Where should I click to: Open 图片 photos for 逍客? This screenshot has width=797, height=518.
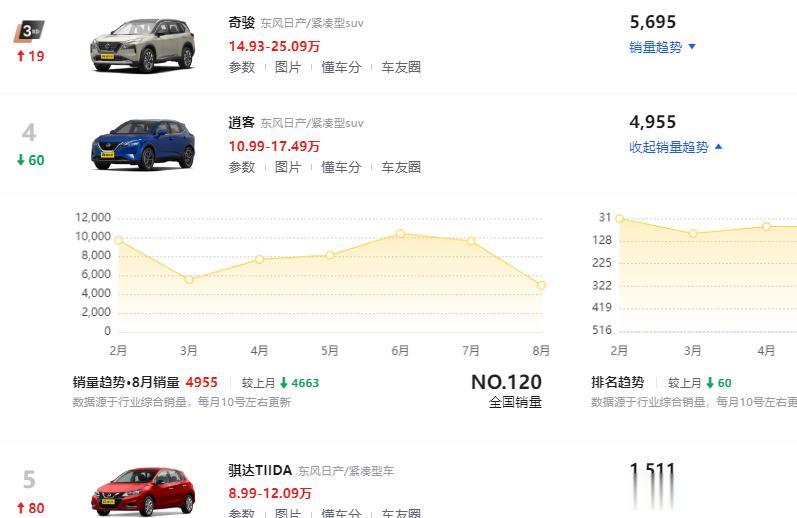click(288, 167)
